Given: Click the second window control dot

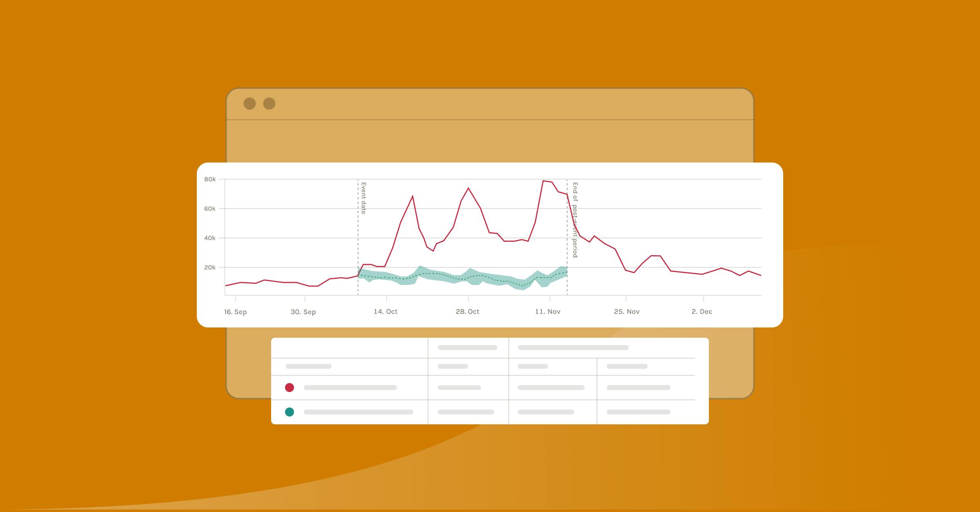Looking at the screenshot, I should (x=269, y=104).
